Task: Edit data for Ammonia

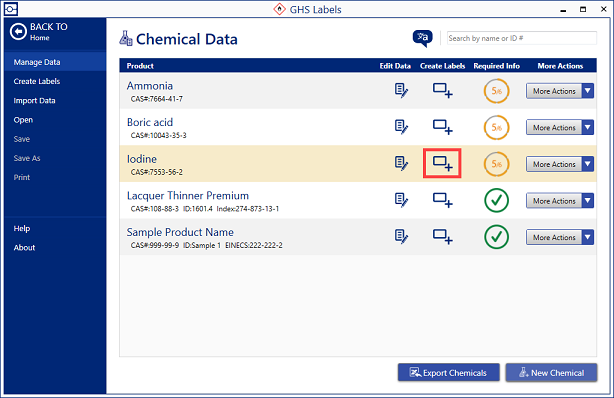Action: [401, 90]
